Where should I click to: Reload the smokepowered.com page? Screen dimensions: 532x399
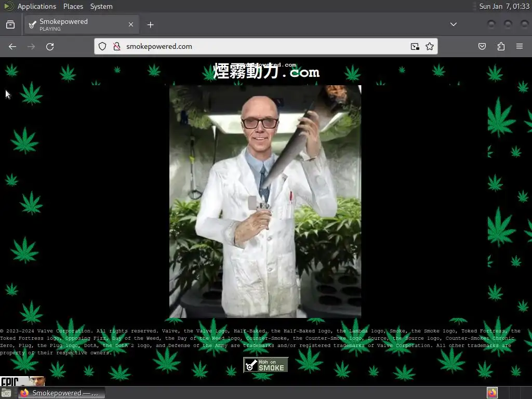pos(50,46)
